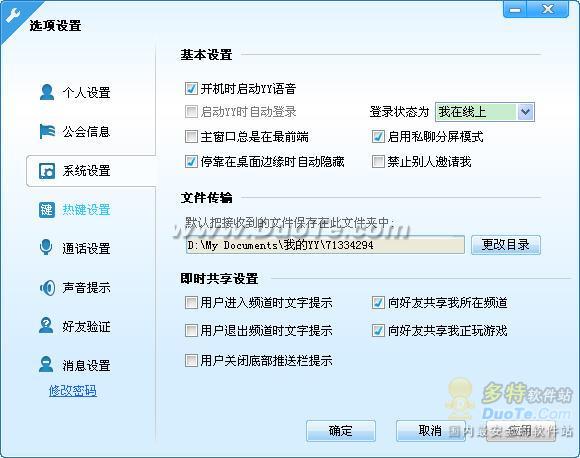Click the 好友验证 friend verification icon
Screen dimensions: 580x458
(x=46, y=326)
